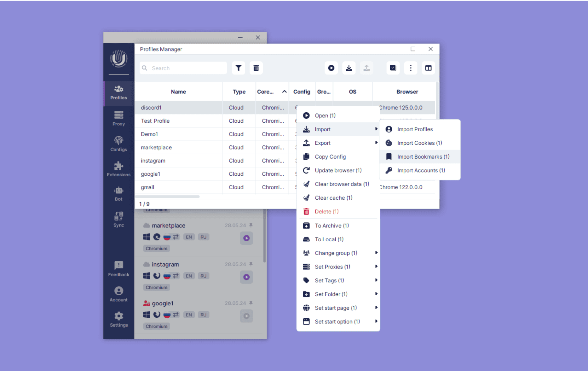Toggle the pin icon on google1 card
588x371 pixels.
[x=251, y=303]
